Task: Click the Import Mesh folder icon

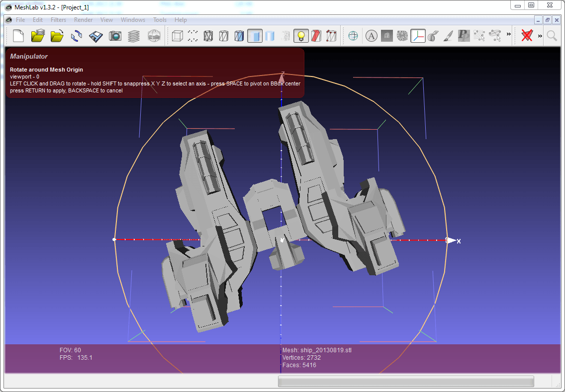Action: point(57,36)
